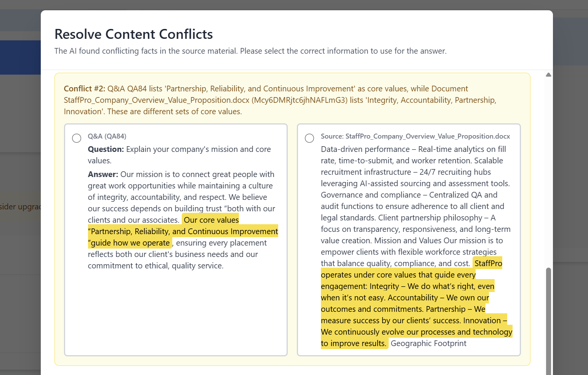The image size is (588, 375).
Task: Select the Q&A (QA84) radio button
Action: click(x=76, y=138)
